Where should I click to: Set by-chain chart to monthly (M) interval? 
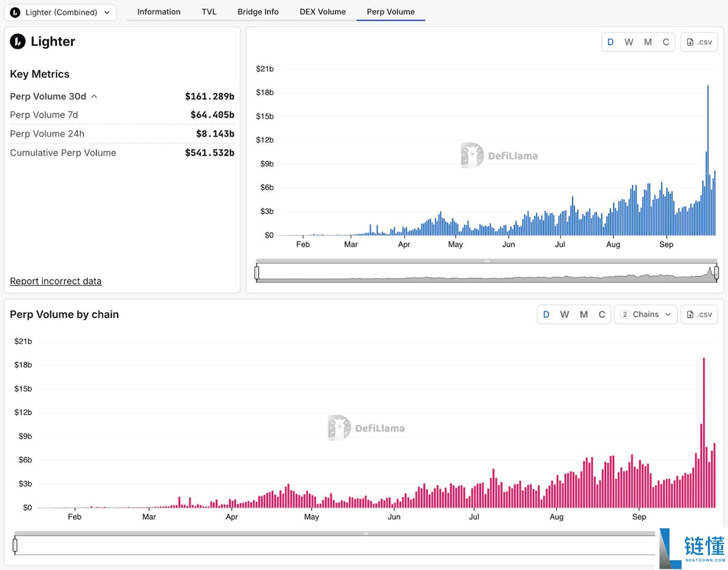[584, 315]
